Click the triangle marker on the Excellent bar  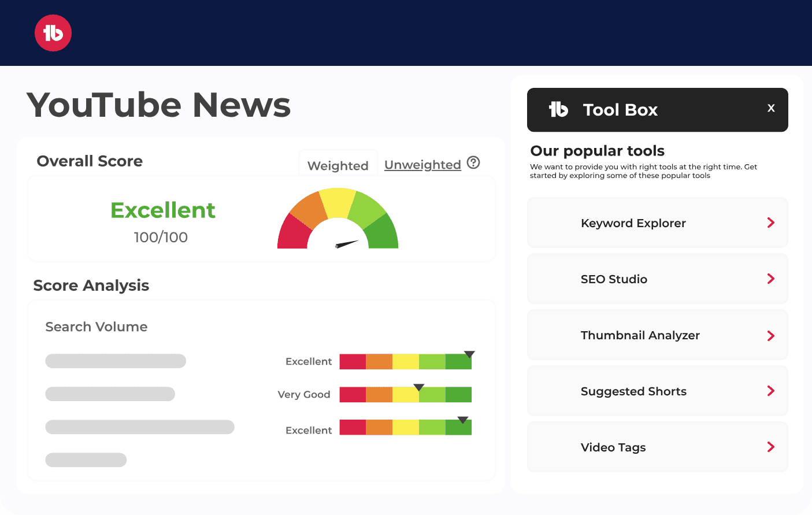tap(469, 354)
